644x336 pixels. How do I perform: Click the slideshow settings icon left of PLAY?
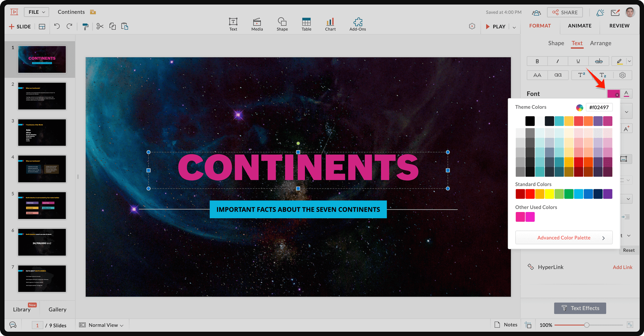coord(472,26)
